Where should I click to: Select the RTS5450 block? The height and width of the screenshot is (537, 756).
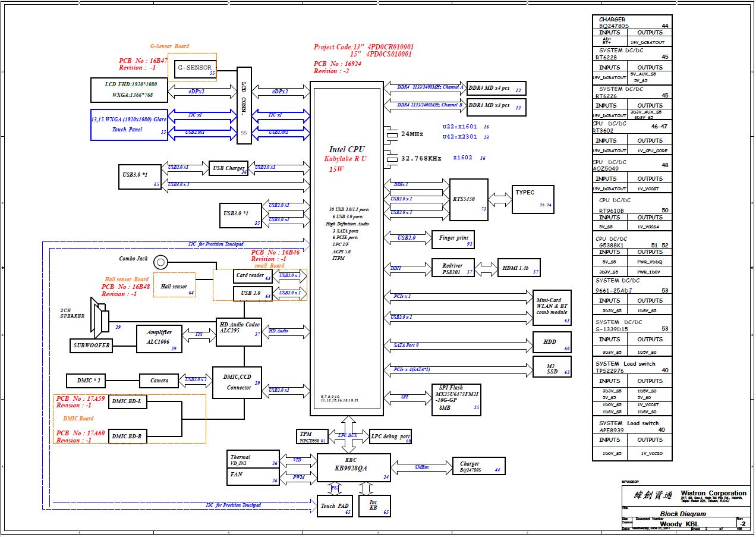[469, 199]
